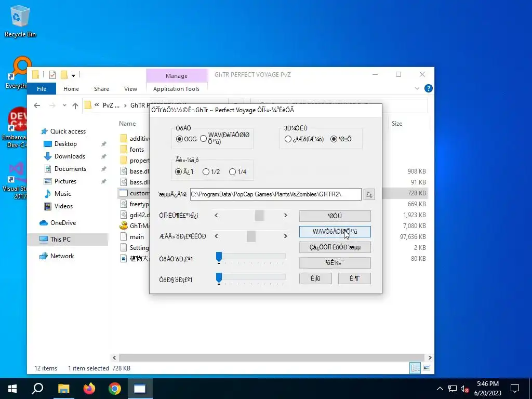Viewport: 532px width, 399px height.
Task: Click the WAV button in dialog
Action: tap(335, 232)
